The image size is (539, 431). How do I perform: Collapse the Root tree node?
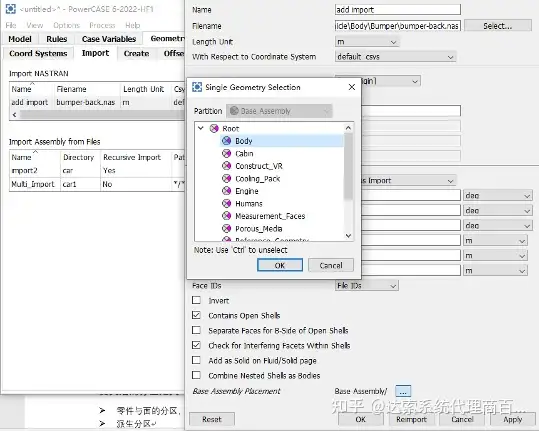click(201, 128)
